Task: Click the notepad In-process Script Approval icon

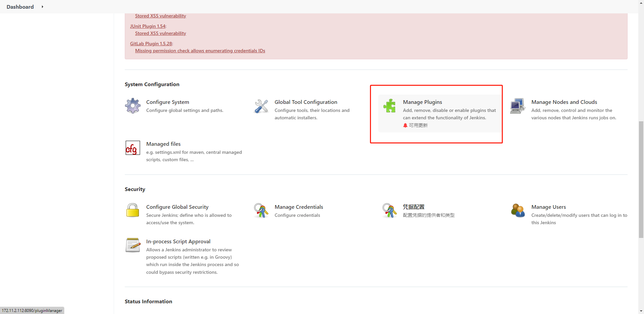Action: (x=133, y=245)
